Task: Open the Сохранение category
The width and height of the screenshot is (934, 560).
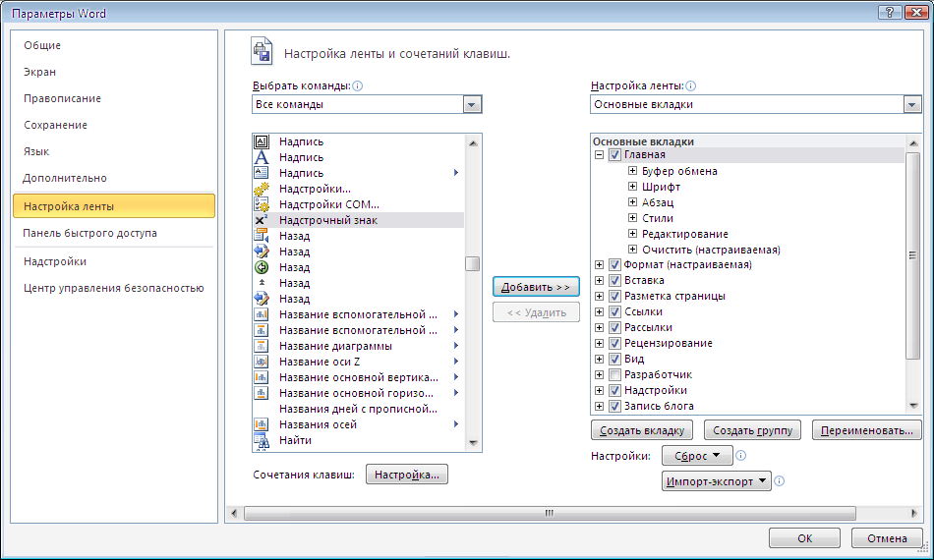Action: coord(55,125)
